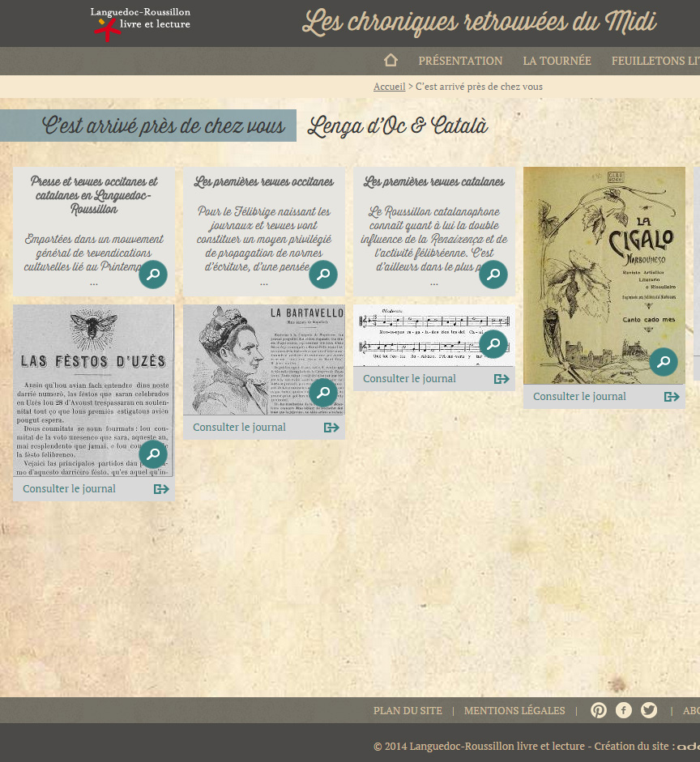Open the Pinterest icon in footer

click(599, 710)
